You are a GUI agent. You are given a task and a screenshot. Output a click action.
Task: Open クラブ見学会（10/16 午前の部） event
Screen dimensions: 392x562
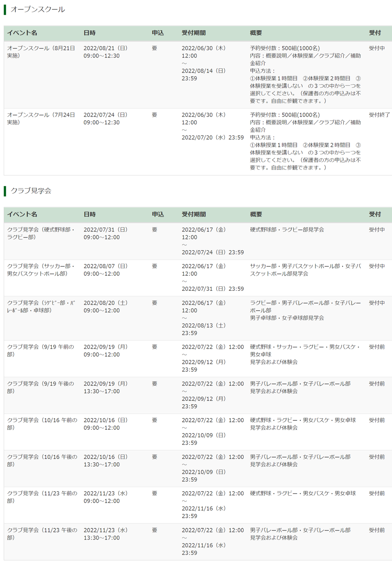[x=42, y=424]
